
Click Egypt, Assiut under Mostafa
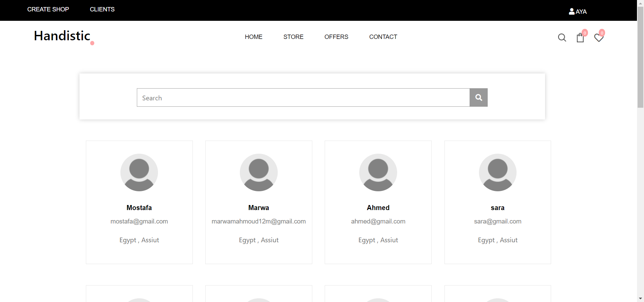(x=139, y=240)
